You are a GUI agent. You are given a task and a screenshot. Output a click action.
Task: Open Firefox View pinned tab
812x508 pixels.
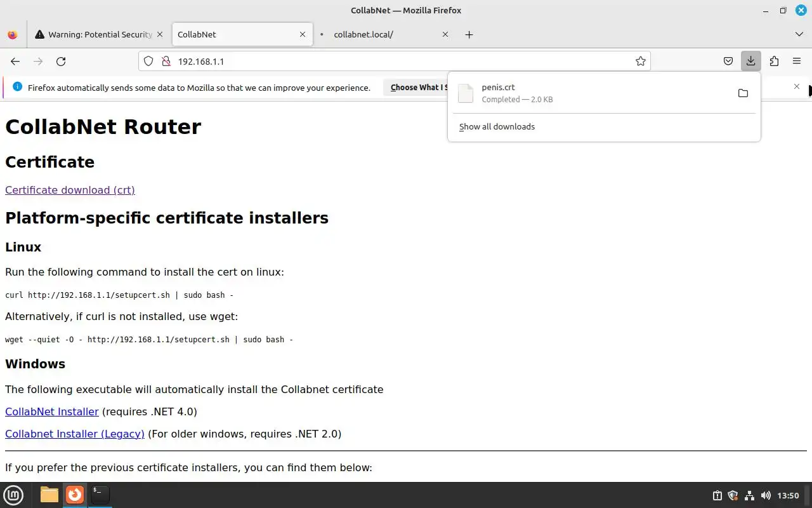pos(13,34)
